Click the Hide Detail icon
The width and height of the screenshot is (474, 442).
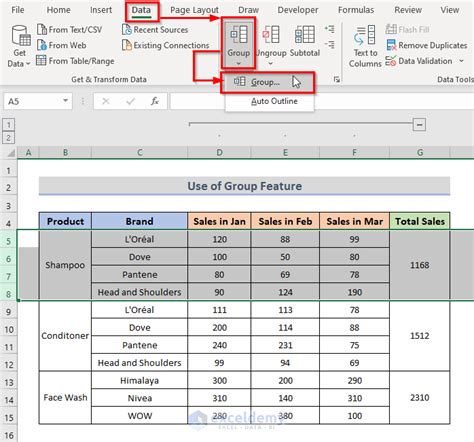[x=330, y=44]
